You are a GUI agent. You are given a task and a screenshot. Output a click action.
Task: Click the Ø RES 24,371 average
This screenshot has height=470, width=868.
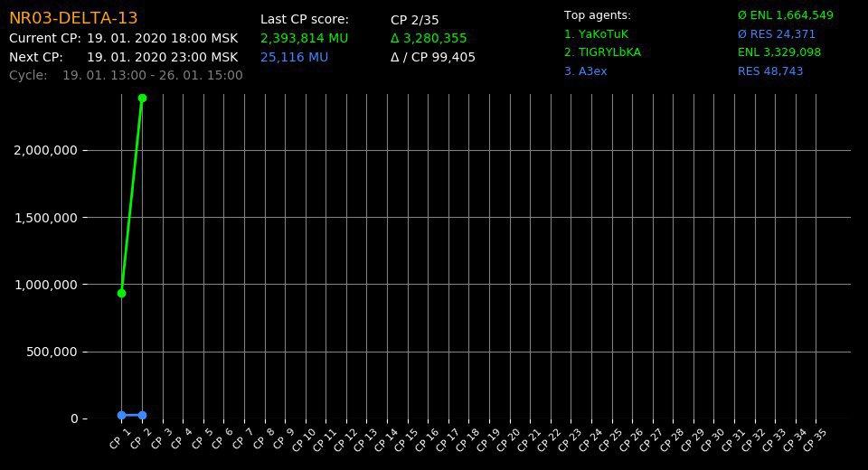click(x=777, y=34)
